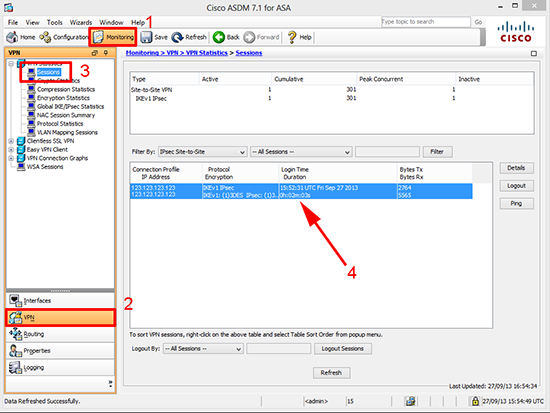Click the Home toolbar icon
Image resolution: width=550 pixels, height=413 pixels.
(12, 37)
